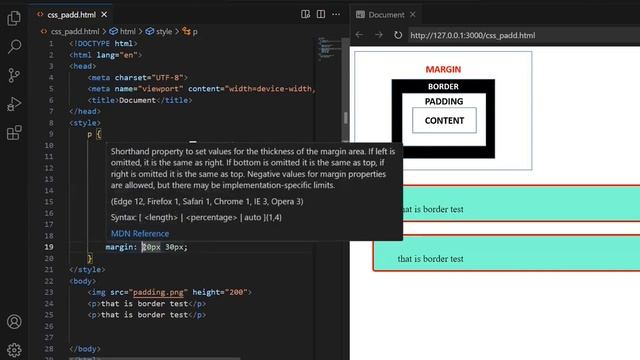Click the p selector on line 9
640x360 pixels.
point(89,134)
